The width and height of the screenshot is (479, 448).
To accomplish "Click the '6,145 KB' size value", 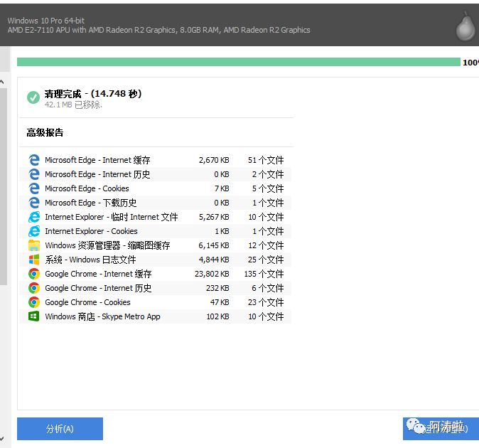I will pyautogui.click(x=214, y=245).
